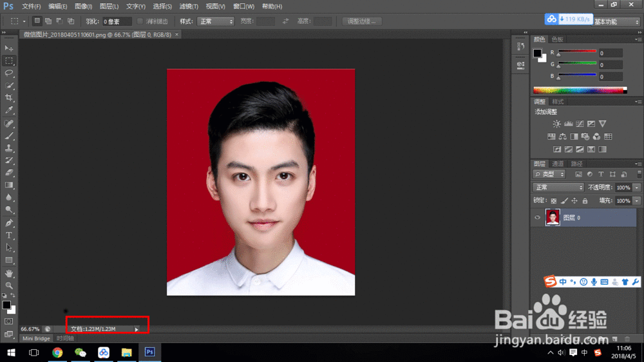Select the Move tool
This screenshot has width=644, height=362.
click(9, 48)
